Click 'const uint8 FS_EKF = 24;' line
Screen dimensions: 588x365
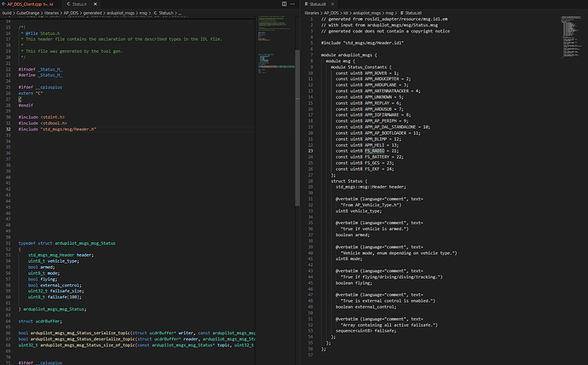(x=365, y=169)
